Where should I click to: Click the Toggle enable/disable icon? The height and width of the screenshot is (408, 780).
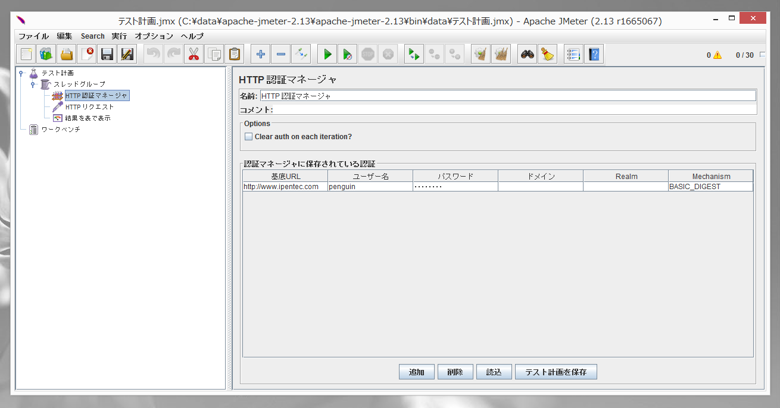point(301,54)
